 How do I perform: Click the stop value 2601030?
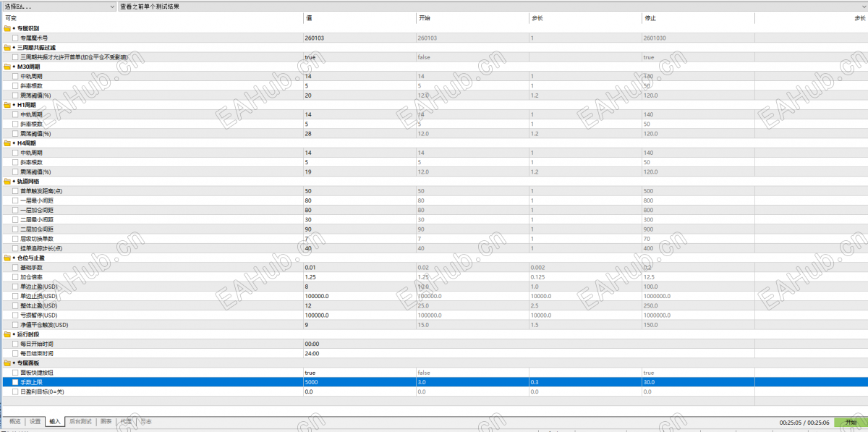655,38
